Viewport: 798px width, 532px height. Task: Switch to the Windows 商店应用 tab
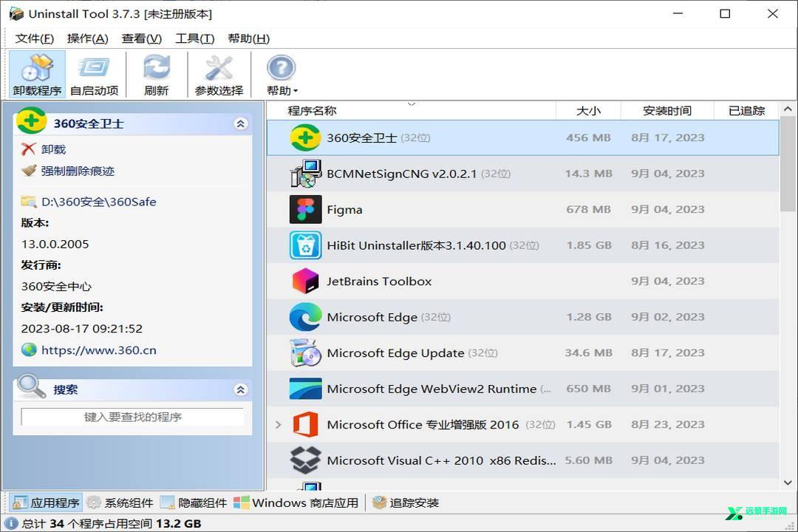(x=297, y=503)
